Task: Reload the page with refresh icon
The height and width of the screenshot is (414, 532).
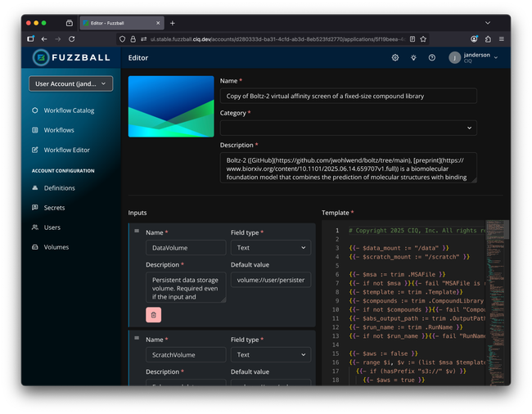Action: tap(71, 39)
